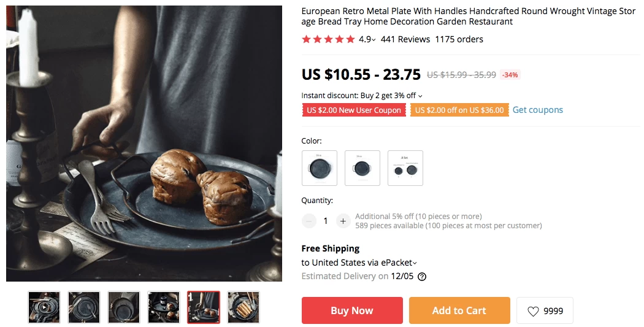Select the last thumbnail, the tray of bread sticks
Screen dimensions: 644x327
pos(243,307)
